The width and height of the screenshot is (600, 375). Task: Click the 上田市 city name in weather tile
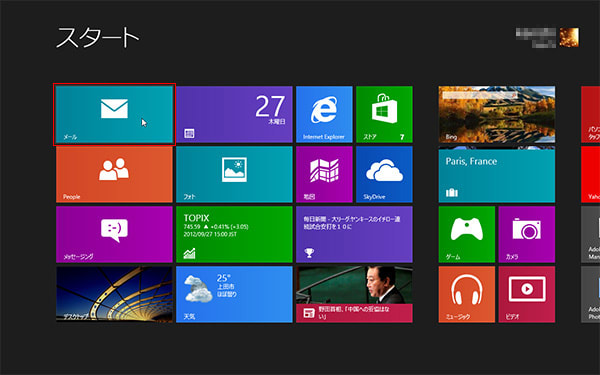226,287
